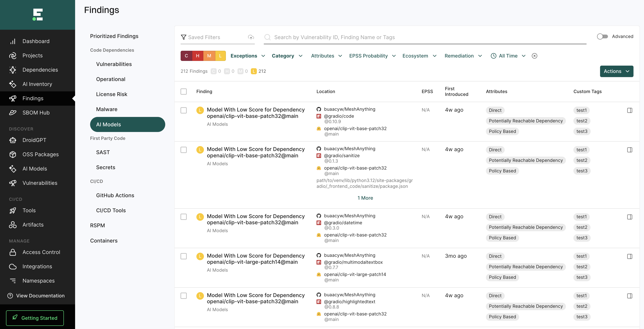Open the Saved Filters selector

217,37
